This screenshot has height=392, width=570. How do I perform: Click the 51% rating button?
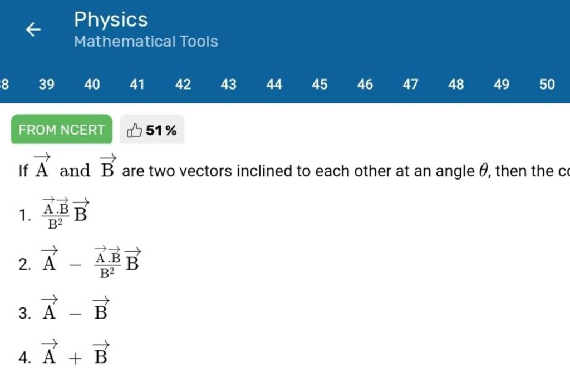[151, 130]
